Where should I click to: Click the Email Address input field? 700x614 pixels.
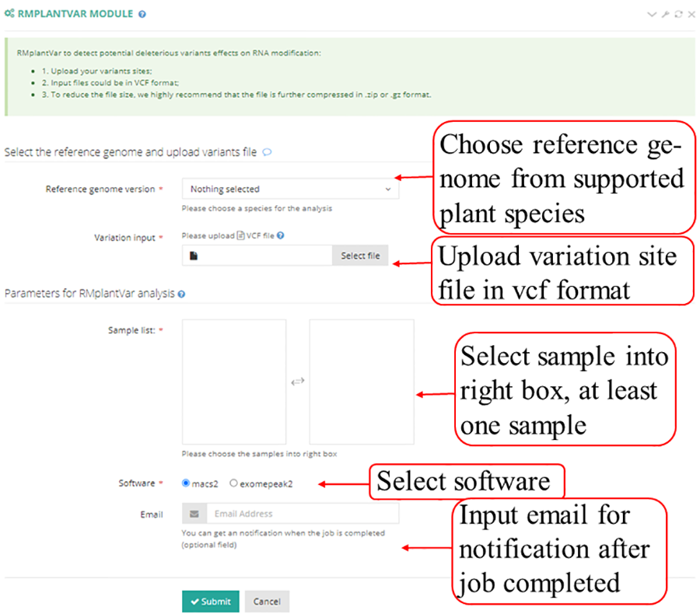pyautogui.click(x=302, y=514)
